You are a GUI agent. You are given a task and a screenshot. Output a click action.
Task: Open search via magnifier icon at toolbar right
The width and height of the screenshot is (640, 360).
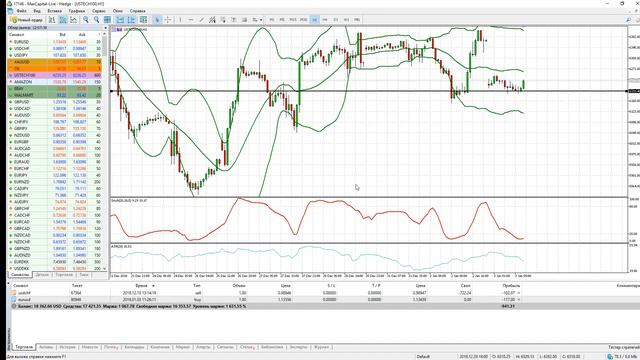tap(628, 20)
